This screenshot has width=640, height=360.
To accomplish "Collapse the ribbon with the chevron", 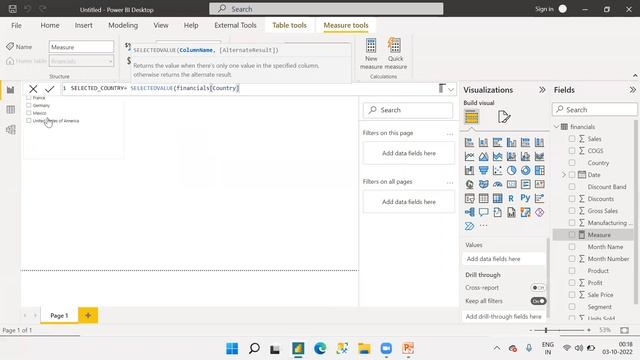I will click(x=635, y=76).
